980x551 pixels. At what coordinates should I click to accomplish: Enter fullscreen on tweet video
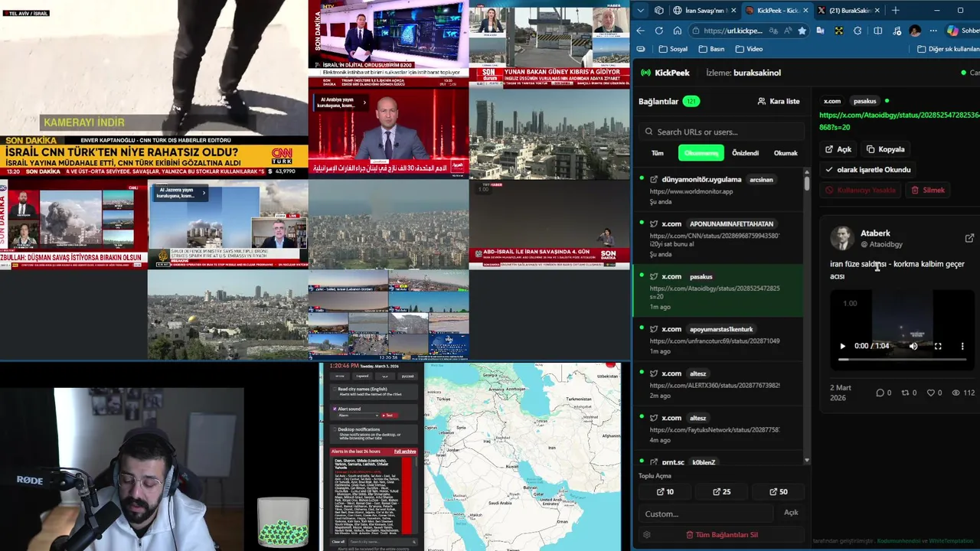(x=938, y=346)
